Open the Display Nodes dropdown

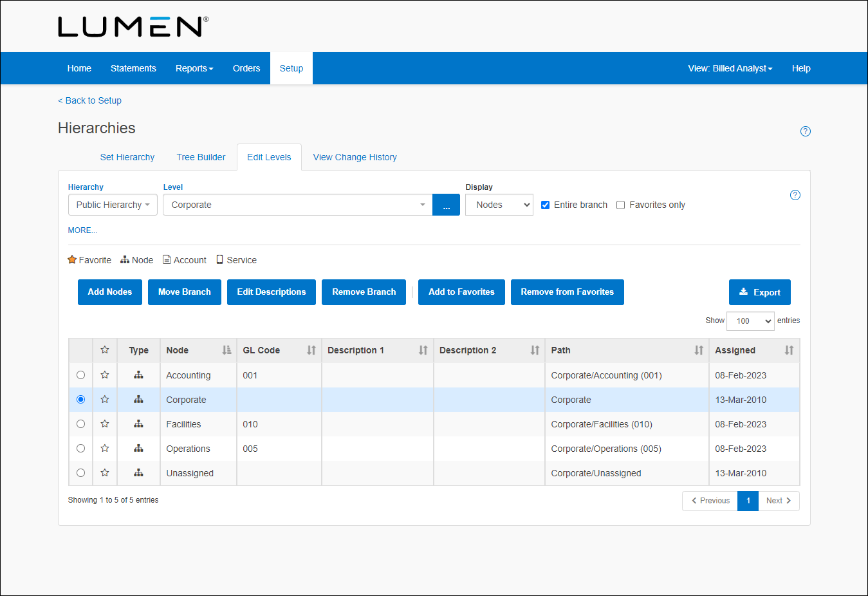[499, 205]
